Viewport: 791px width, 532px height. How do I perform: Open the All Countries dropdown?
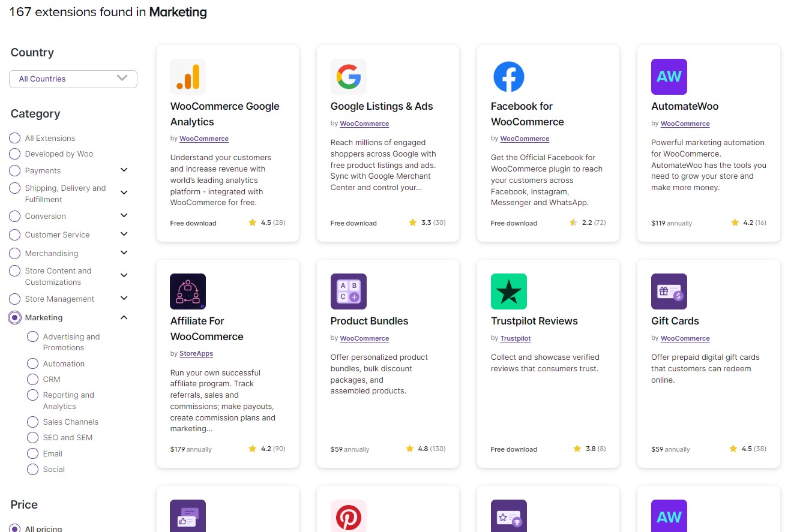pyautogui.click(x=73, y=79)
